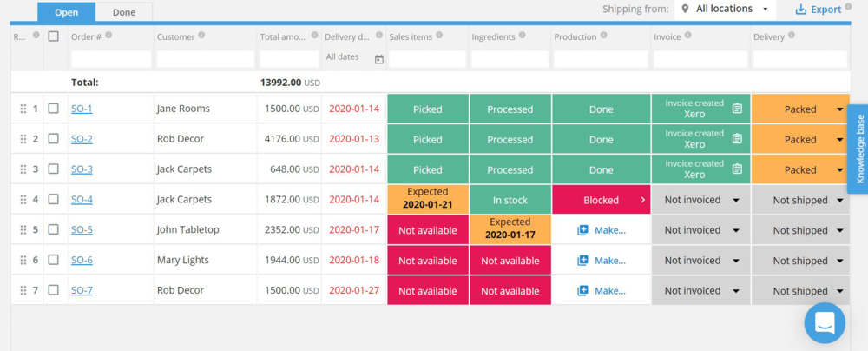Open the Knowledge base side tab
Screen dimensions: 868x351
858,149
